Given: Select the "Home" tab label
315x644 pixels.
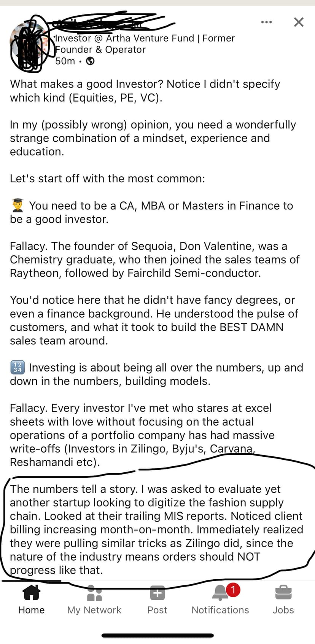Looking at the screenshot, I should click(31, 610).
